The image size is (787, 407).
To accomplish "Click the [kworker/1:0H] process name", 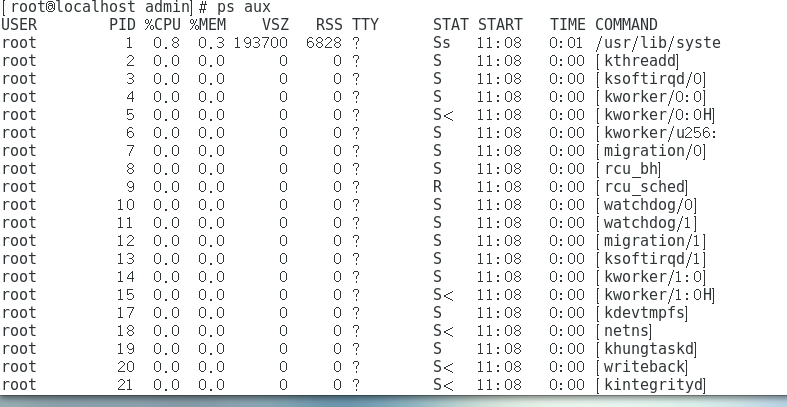I will tap(655, 295).
